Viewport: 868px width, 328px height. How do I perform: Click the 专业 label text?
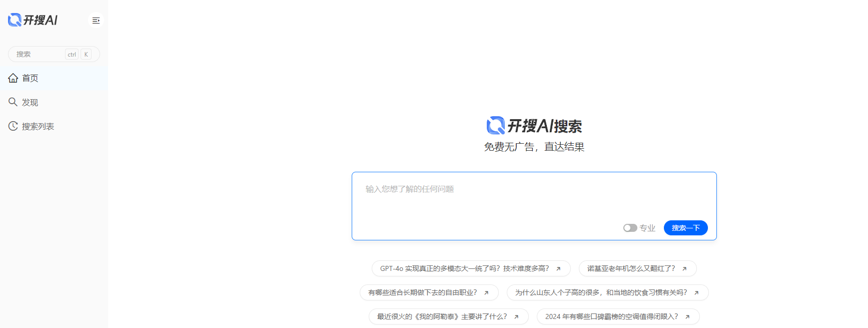[x=647, y=228]
